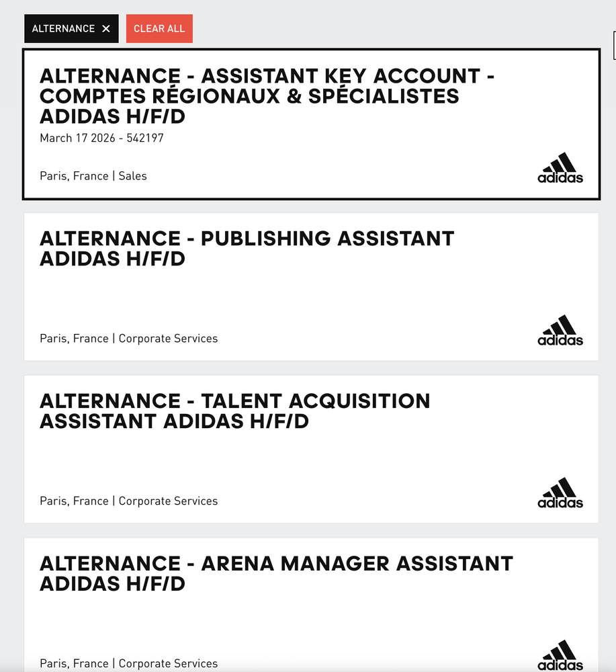Click the Clear All filters button
616x672 pixels.
tap(159, 29)
